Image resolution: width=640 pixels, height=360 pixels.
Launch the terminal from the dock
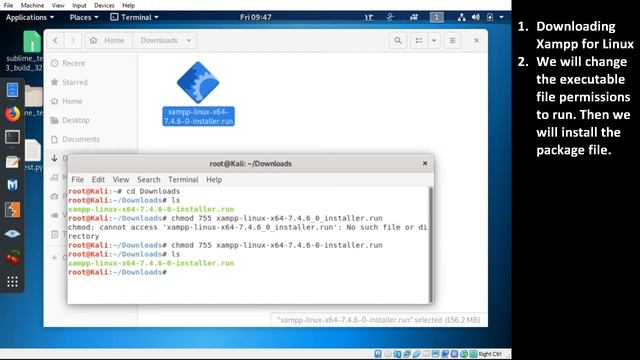(12, 137)
